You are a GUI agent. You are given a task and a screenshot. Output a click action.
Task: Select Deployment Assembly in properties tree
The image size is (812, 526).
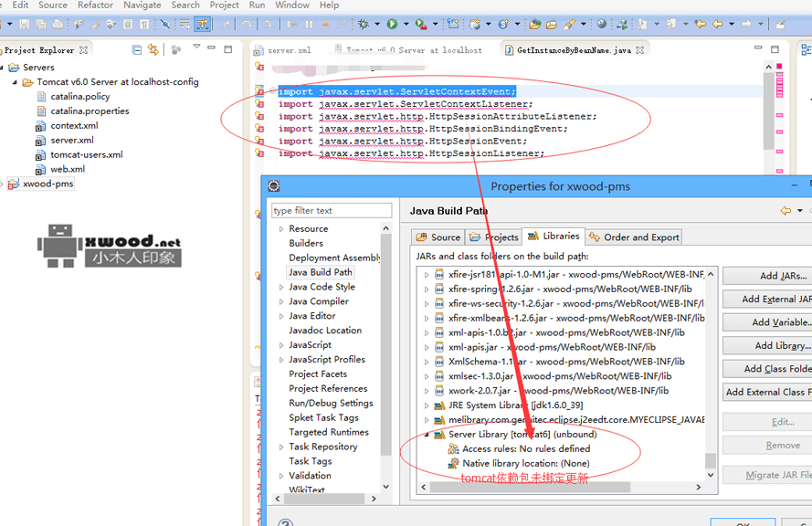tap(334, 258)
